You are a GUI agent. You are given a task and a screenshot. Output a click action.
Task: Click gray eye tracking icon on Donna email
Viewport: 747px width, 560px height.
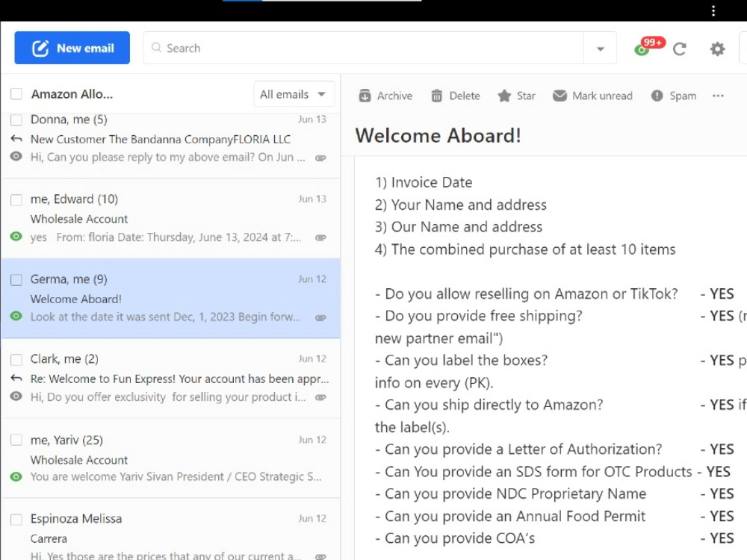click(16, 156)
